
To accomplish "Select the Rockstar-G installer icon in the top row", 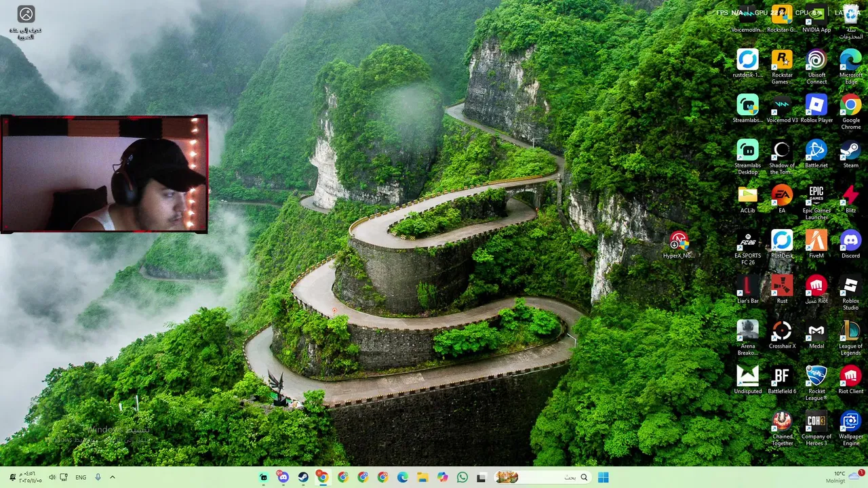I will tap(782, 20).
